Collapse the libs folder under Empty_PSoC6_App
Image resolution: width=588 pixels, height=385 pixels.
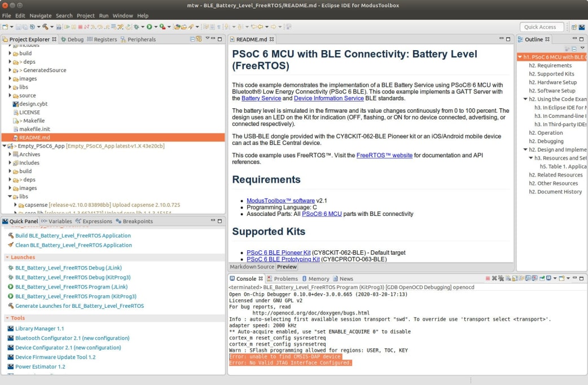[10, 196]
